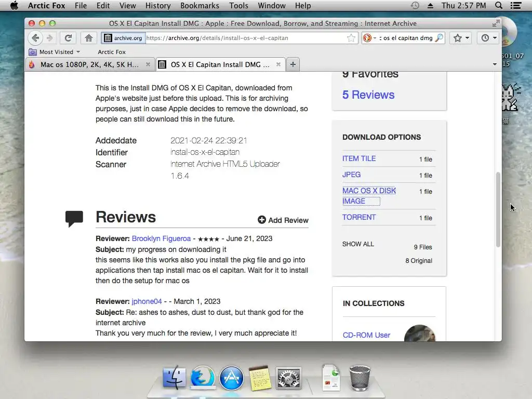
Task: Close the Mac os 1080P tab
Action: [148, 64]
